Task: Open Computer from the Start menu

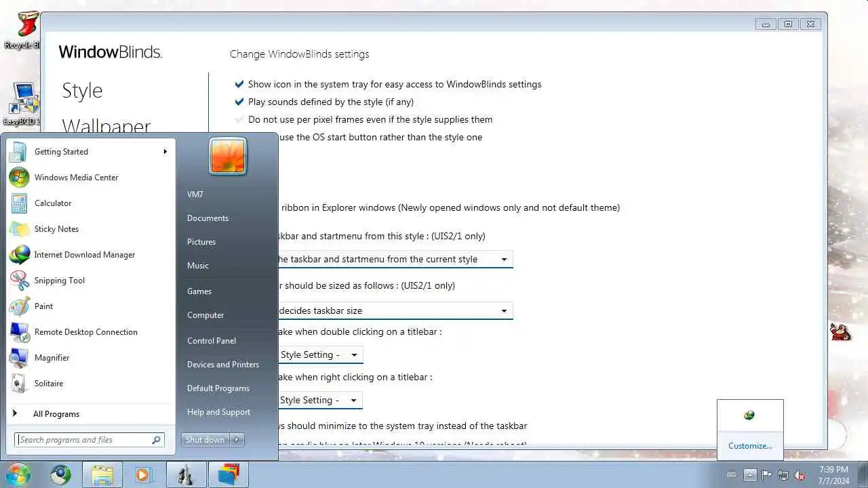Action: point(205,315)
